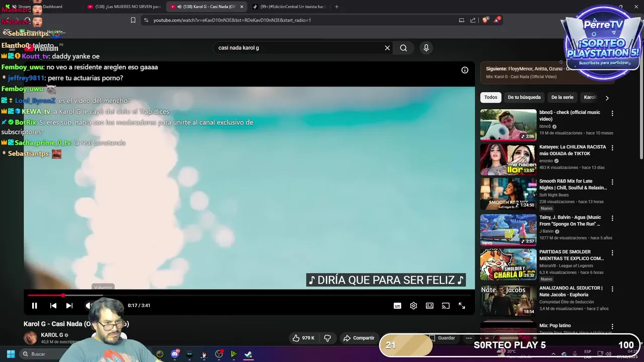Image resolution: width=644 pixels, height=362 pixels.
Task: Open the Windows Start menu
Action: point(11,354)
